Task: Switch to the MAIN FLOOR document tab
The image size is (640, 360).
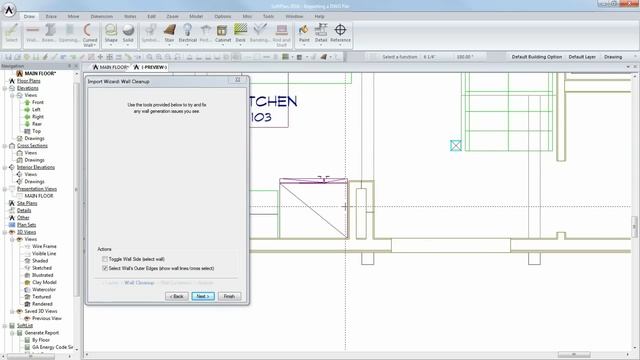Action: coord(111,67)
